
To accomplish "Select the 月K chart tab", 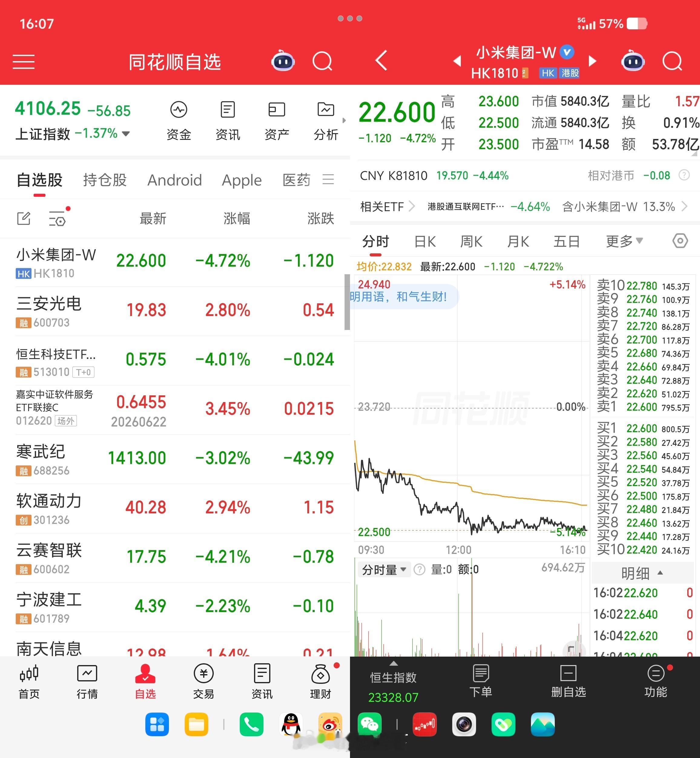I will (518, 241).
